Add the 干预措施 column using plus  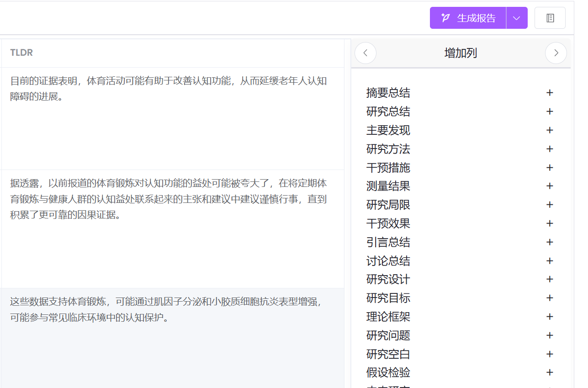click(x=550, y=168)
